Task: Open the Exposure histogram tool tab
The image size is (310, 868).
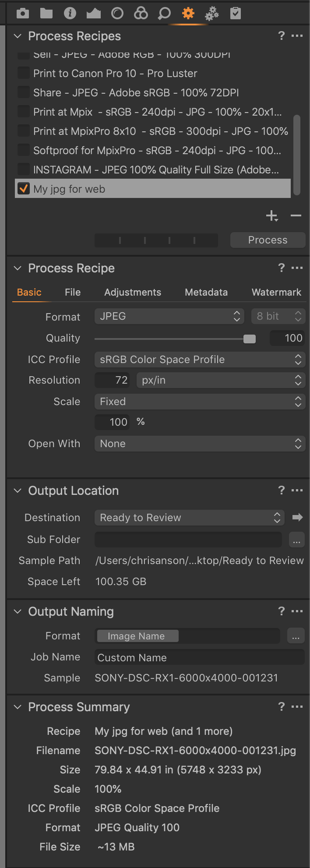Action: coord(93,14)
